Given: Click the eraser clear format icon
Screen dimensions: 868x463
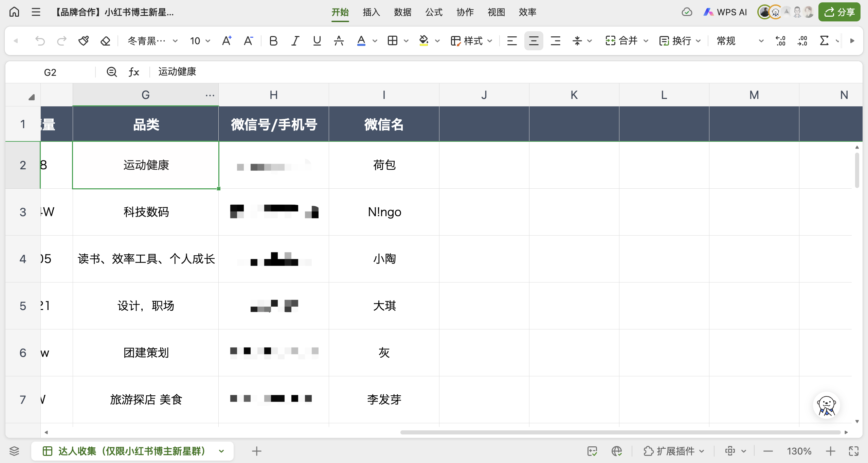Looking at the screenshot, I should 105,41.
